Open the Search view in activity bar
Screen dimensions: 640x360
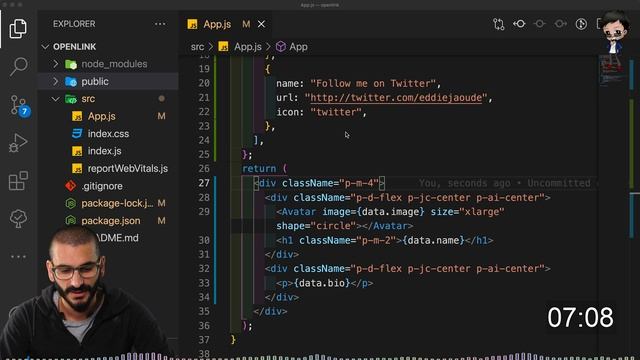pyautogui.click(x=18, y=66)
